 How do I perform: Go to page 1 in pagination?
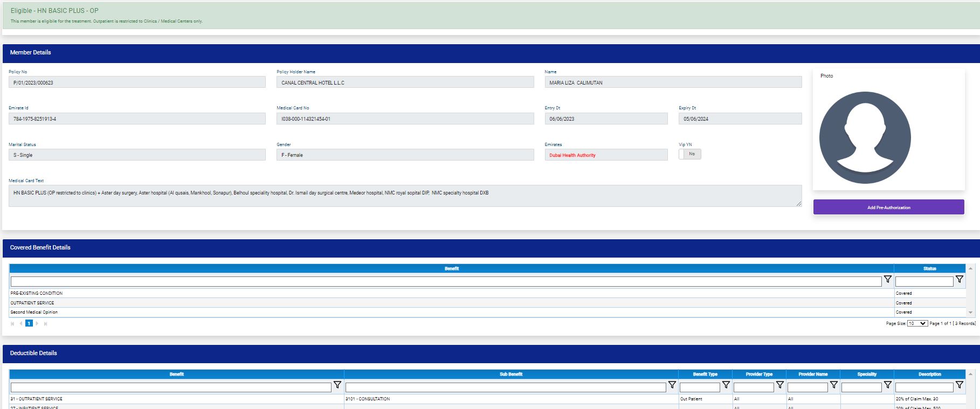point(29,323)
